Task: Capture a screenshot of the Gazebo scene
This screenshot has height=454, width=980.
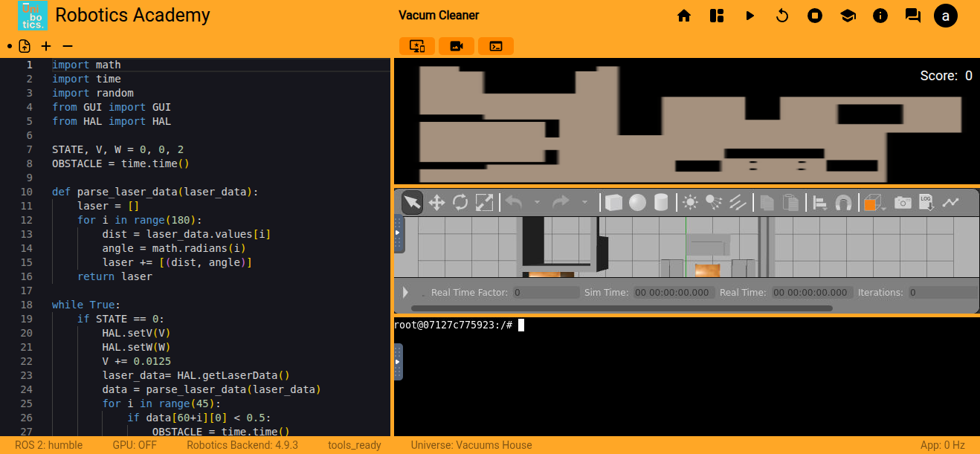Action: tap(903, 201)
